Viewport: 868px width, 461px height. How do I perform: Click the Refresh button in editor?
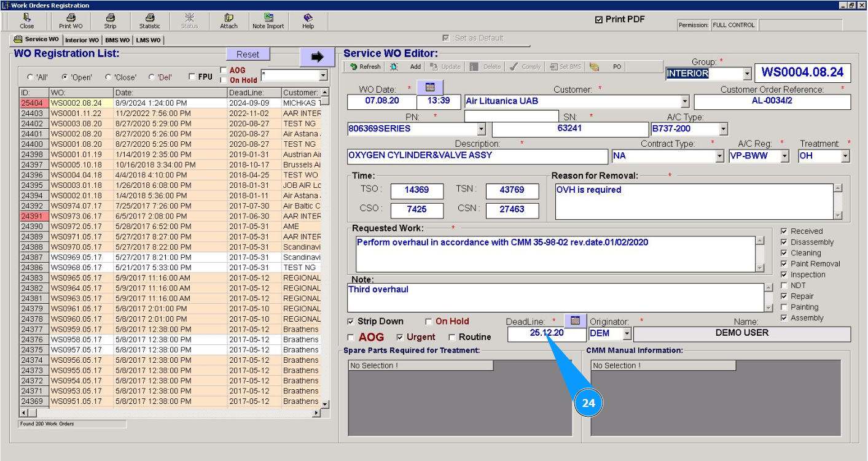[x=365, y=67]
